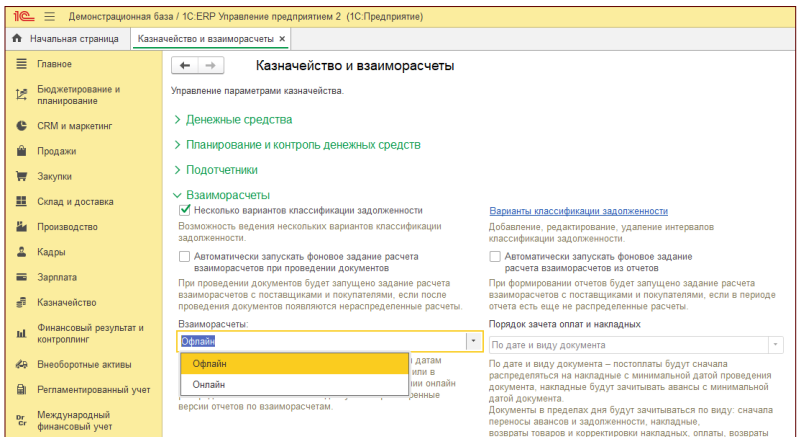
Task: Click the Закупки cart icon
Action: pyautogui.click(x=21, y=176)
